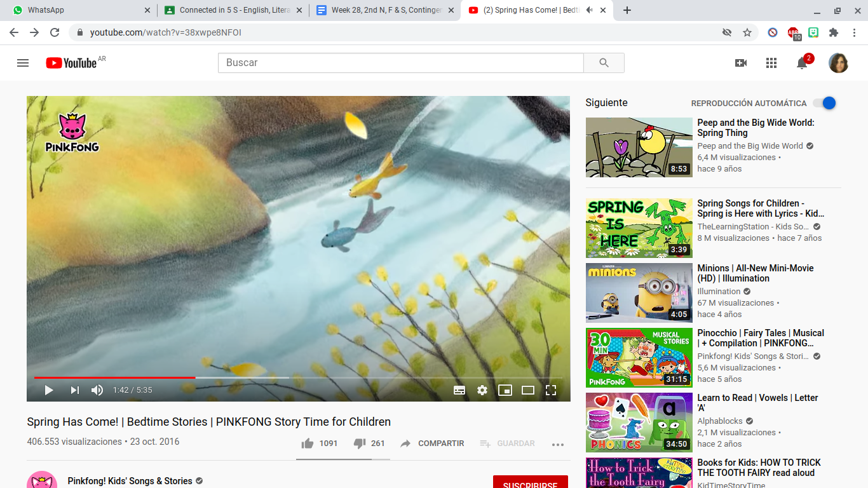Click the green extension icon

coord(813,32)
